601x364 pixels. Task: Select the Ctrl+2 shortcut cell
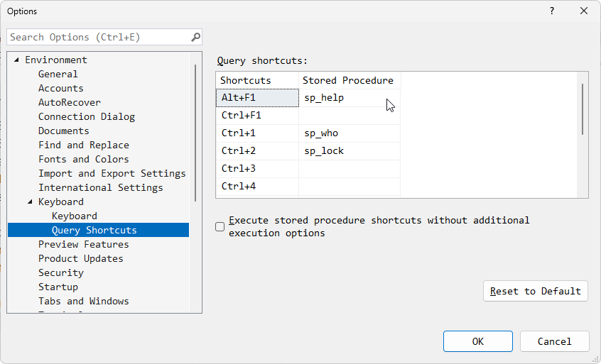[257, 150]
